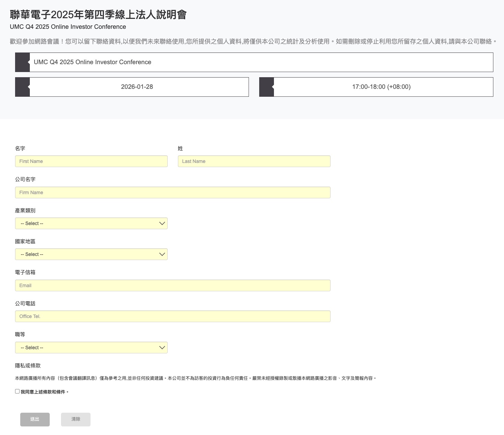Click the privacy disclaimer paragraph under 隱私或條款
This screenshot has height=435, width=504.
(x=195, y=378)
